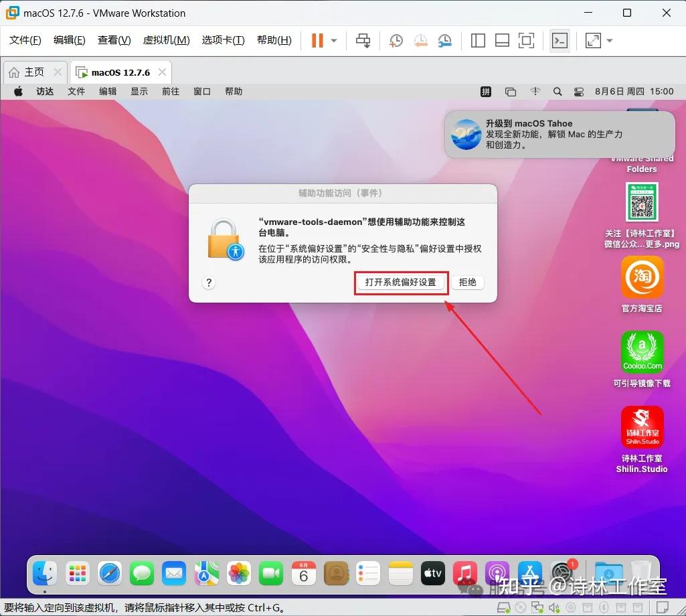
Task: Click the Spotlight search icon in menu bar
Action: click(x=558, y=92)
